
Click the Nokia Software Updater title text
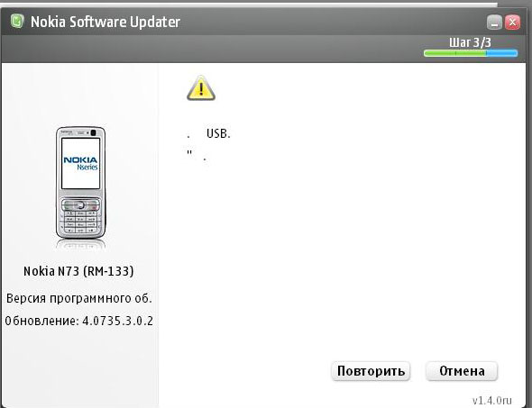pyautogui.click(x=105, y=22)
